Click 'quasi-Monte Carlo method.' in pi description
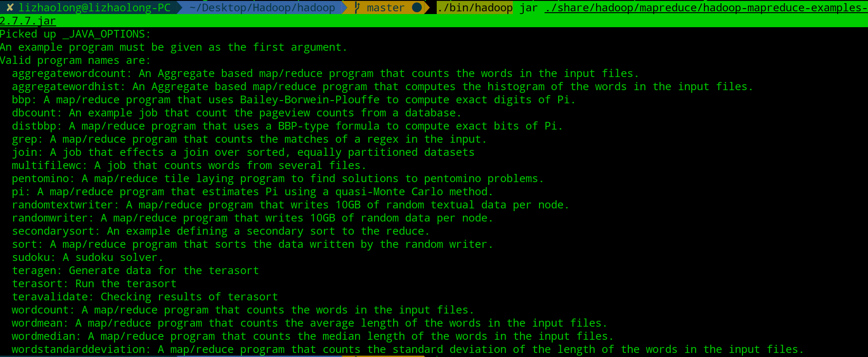 point(414,192)
